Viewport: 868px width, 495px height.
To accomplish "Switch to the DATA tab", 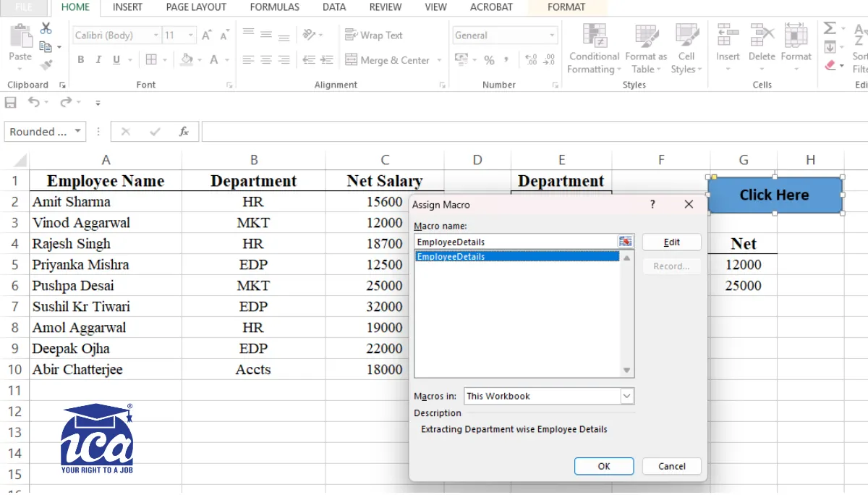I will [334, 7].
